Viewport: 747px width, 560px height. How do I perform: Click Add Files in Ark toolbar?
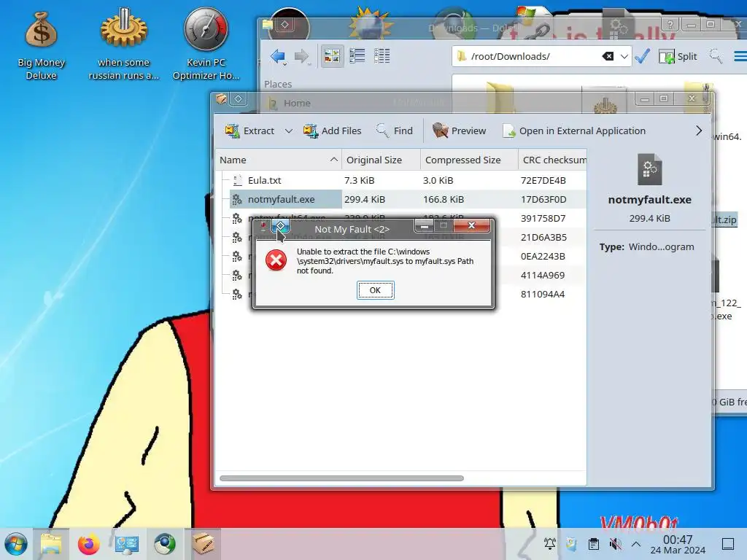coord(332,131)
